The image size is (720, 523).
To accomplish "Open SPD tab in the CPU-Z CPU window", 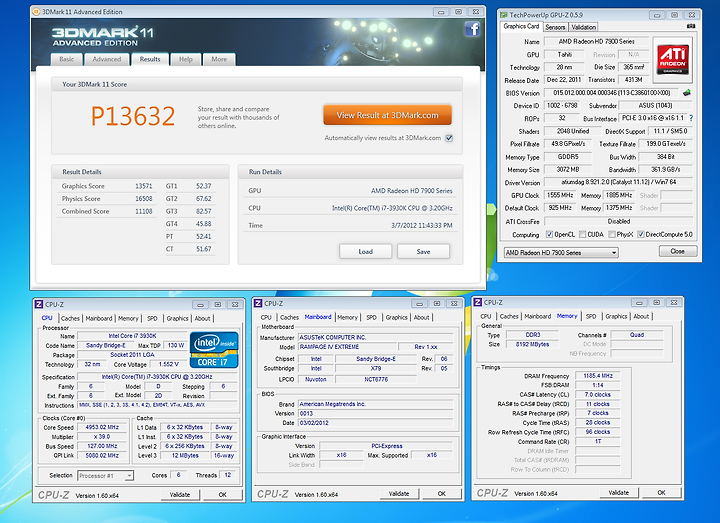I will click(x=152, y=318).
